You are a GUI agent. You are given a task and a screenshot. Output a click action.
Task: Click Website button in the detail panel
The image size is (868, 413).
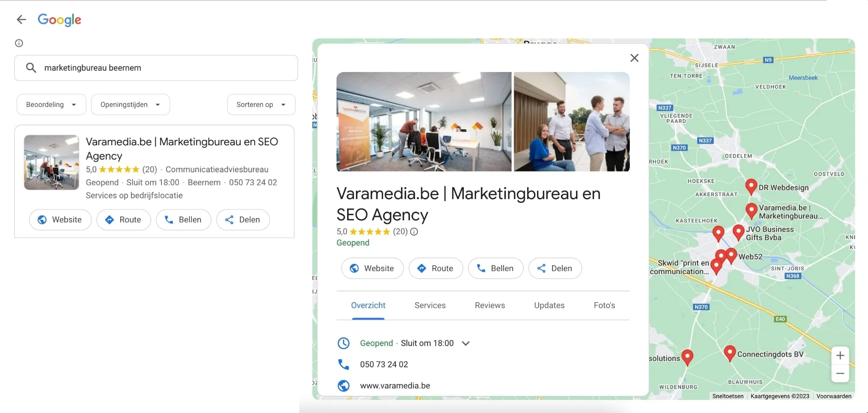pos(372,269)
